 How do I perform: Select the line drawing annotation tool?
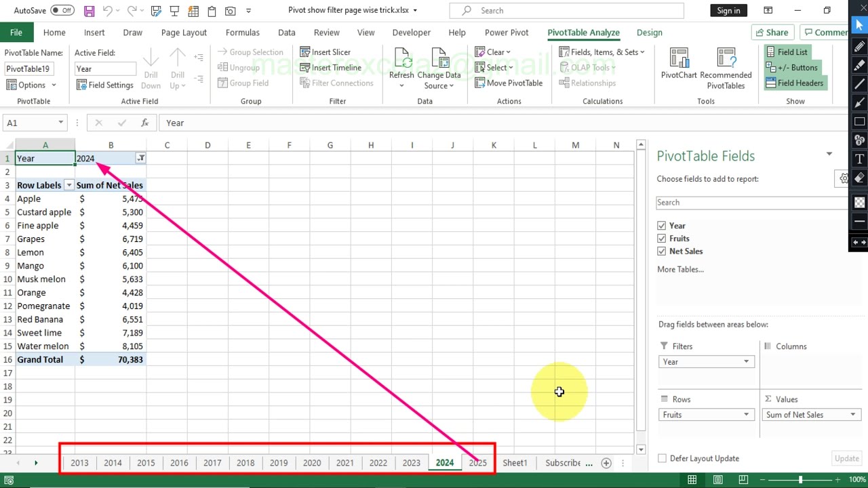pos(859,84)
